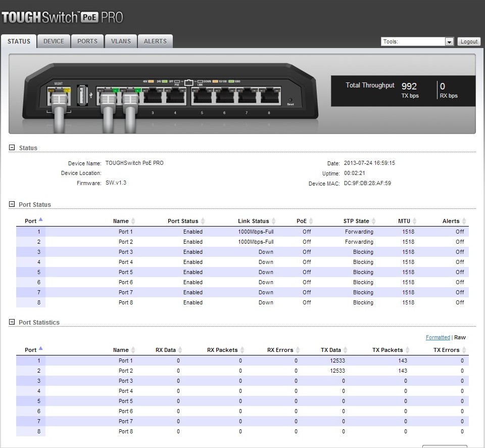485x448 pixels.
Task: Click Port 1 Forwarding STP state cell
Action: [x=359, y=232]
